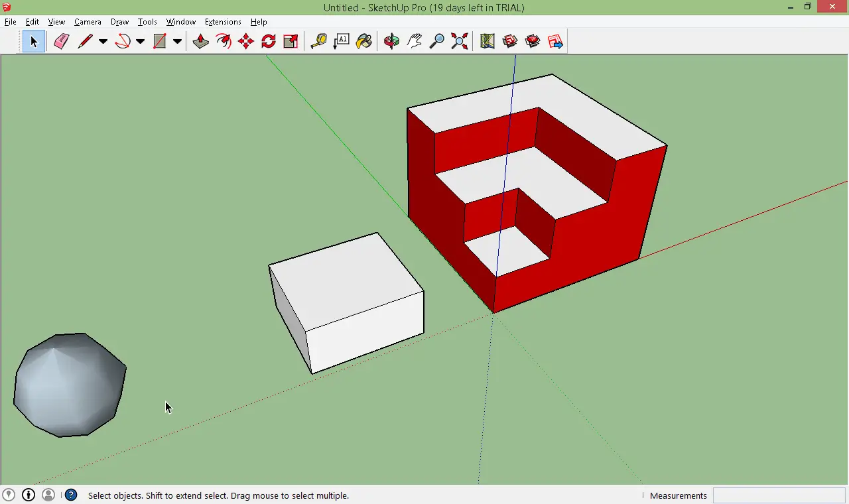Screen dimensions: 849x504
Task: Toggle the Instructor help icon in status bar
Action: click(x=71, y=495)
